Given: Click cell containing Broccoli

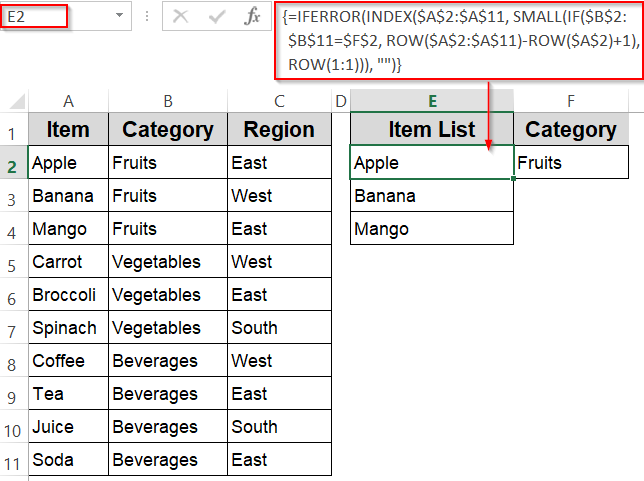Looking at the screenshot, I should tap(68, 295).
